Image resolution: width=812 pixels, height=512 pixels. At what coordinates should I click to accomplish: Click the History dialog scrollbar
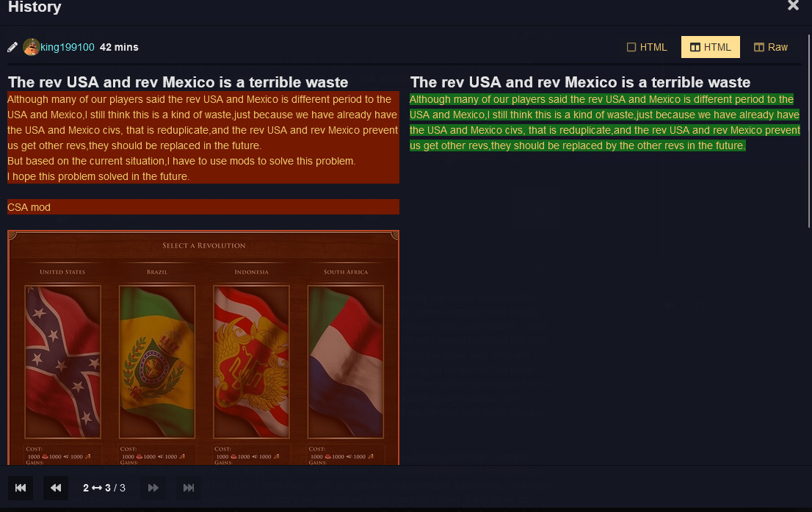(809, 131)
